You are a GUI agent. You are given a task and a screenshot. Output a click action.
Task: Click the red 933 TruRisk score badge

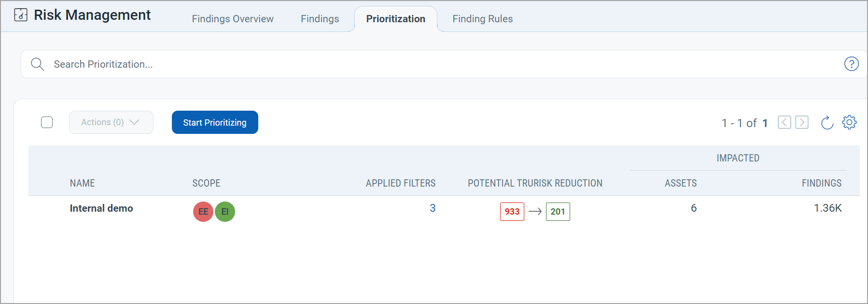point(512,211)
